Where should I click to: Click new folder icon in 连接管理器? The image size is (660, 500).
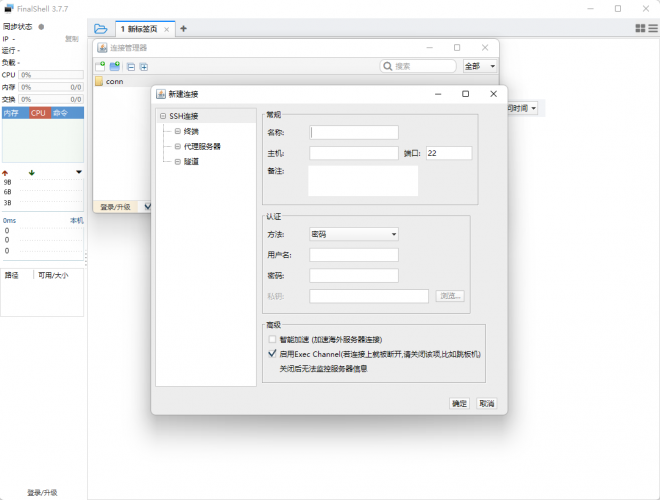(114, 66)
